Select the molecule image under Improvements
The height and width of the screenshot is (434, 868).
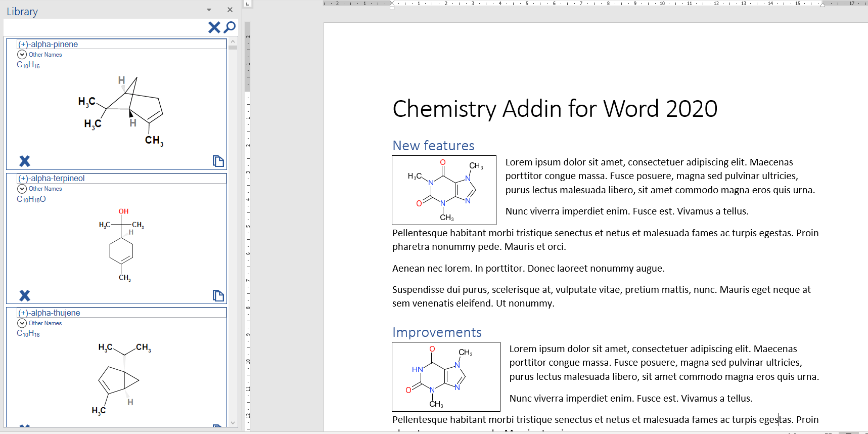(x=445, y=377)
